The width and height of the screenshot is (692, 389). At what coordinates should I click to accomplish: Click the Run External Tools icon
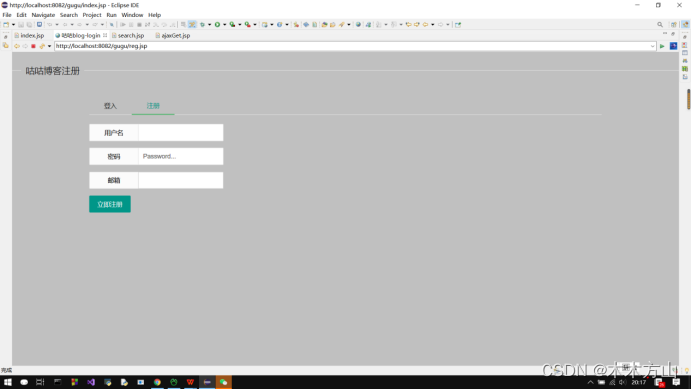click(x=248, y=25)
